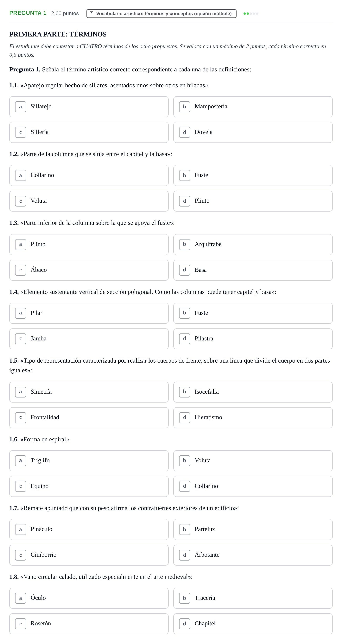Pick Isocefalia in question 1.5

coord(253,392)
